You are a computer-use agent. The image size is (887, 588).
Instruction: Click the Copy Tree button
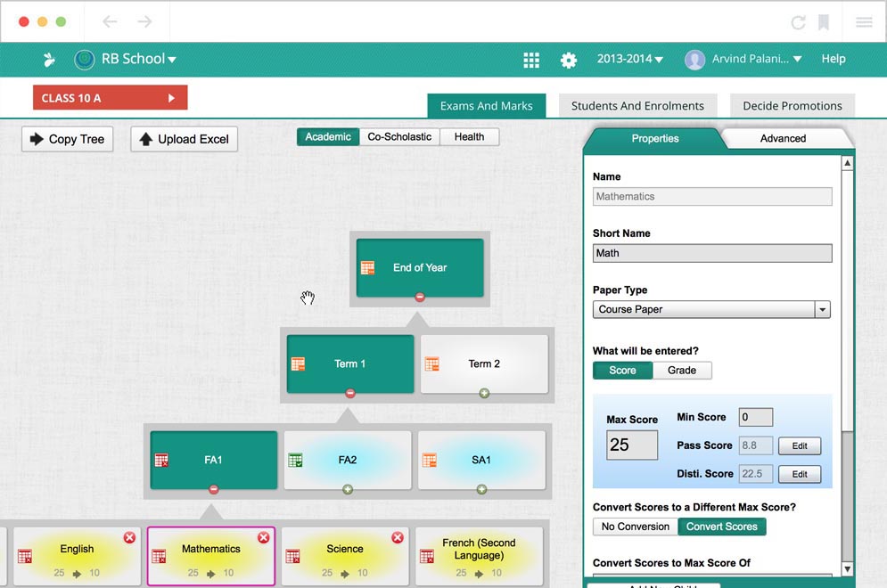click(68, 139)
